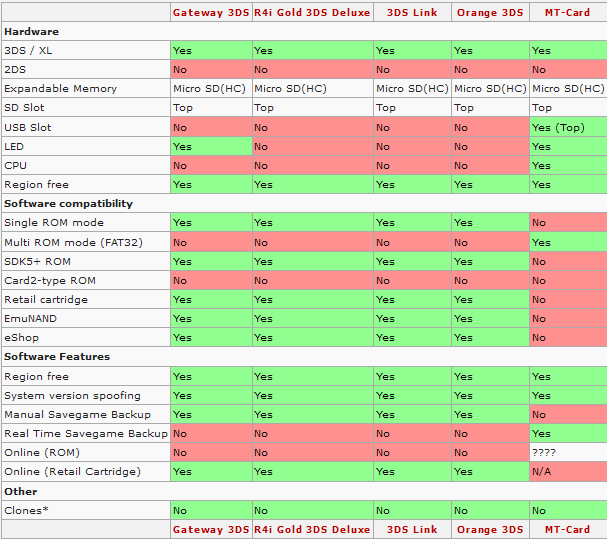Viewport: 607px width, 539px height.
Task: Click the SDK5+ ROM row label
Action: pyautogui.click(x=38, y=261)
